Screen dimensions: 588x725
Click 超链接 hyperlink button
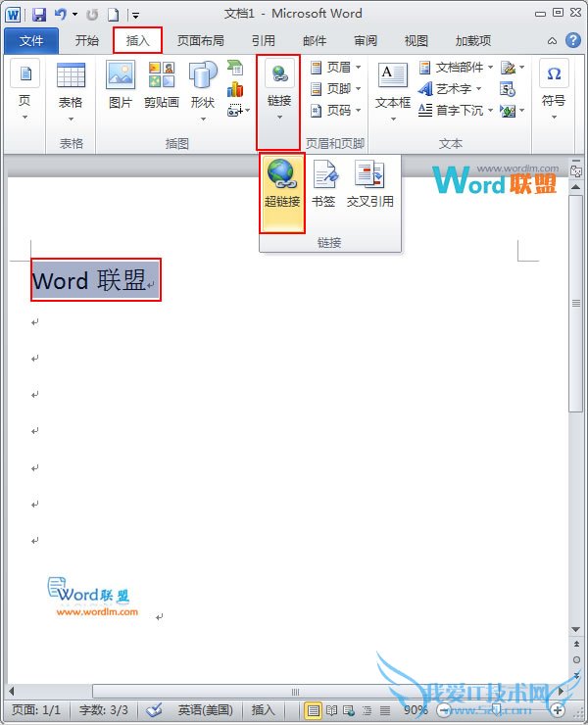282,193
